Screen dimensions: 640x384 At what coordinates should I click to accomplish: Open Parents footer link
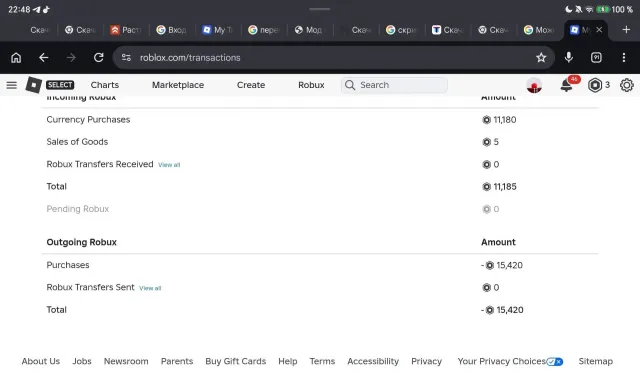pyautogui.click(x=177, y=361)
